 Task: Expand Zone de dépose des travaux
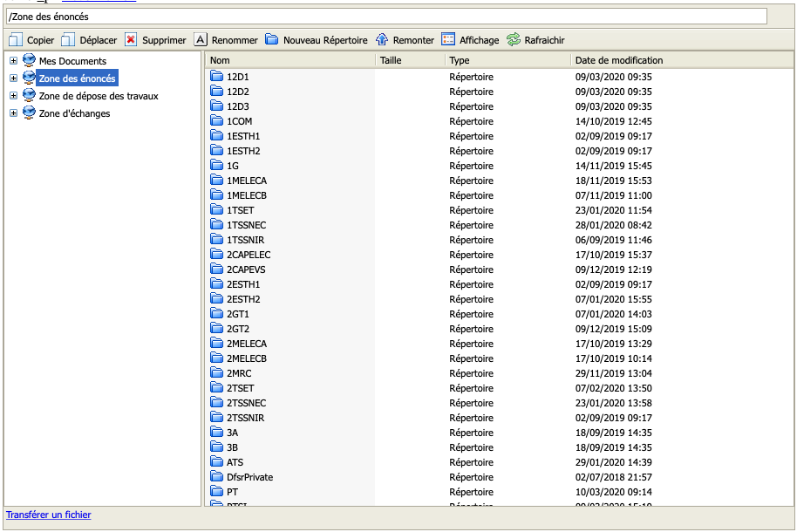pos(13,96)
